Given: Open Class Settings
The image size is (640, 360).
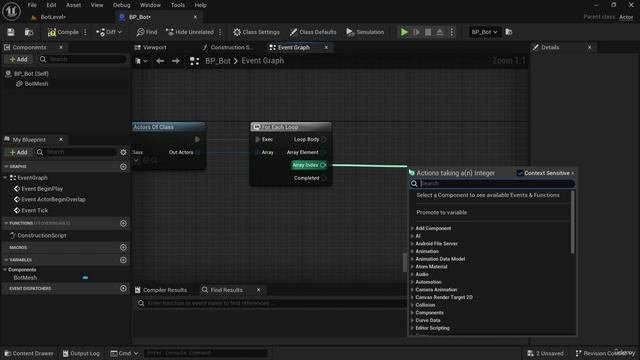Looking at the screenshot, I should pos(256,32).
